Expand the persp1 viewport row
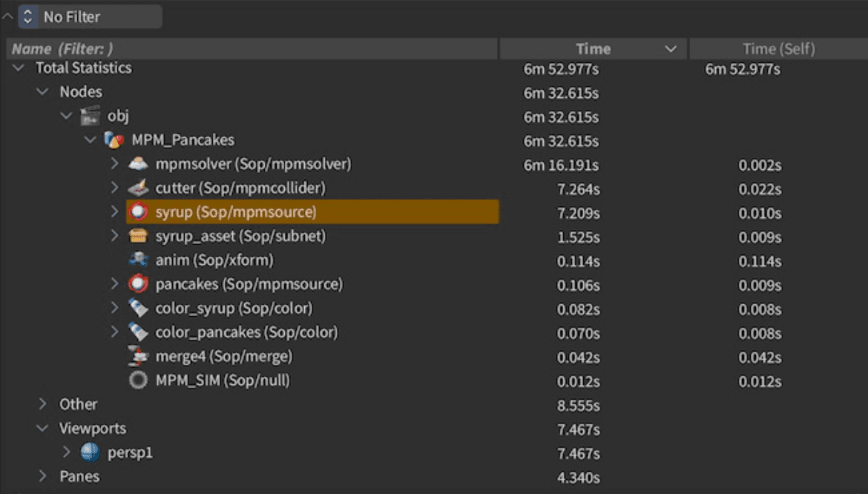 (x=67, y=452)
